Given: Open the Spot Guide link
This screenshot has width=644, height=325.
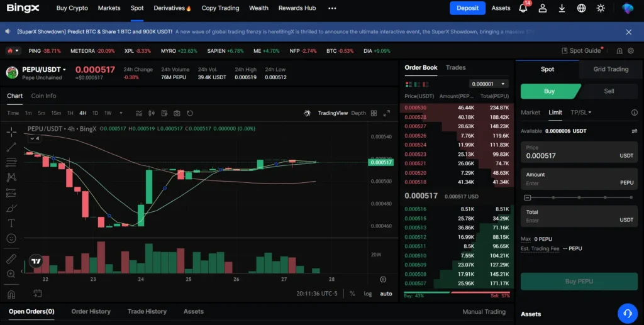Looking at the screenshot, I should pos(581,50).
